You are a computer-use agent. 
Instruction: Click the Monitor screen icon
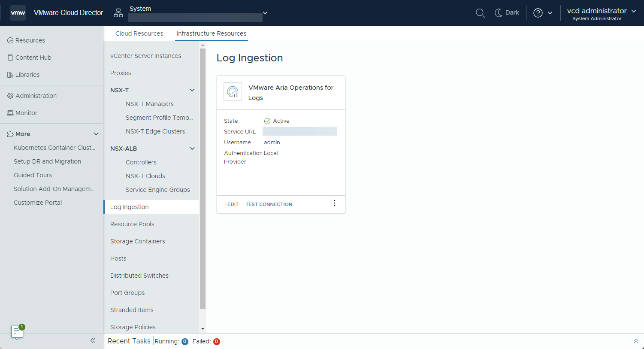point(10,113)
